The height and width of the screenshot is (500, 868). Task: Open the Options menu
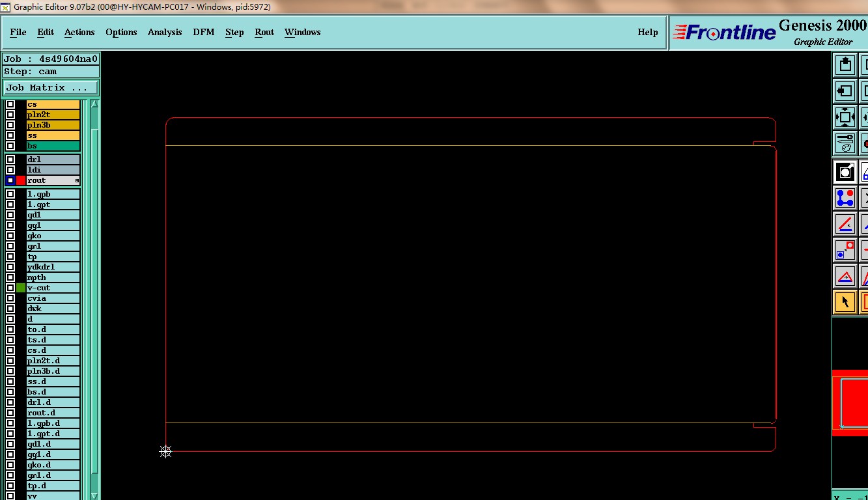click(x=121, y=32)
